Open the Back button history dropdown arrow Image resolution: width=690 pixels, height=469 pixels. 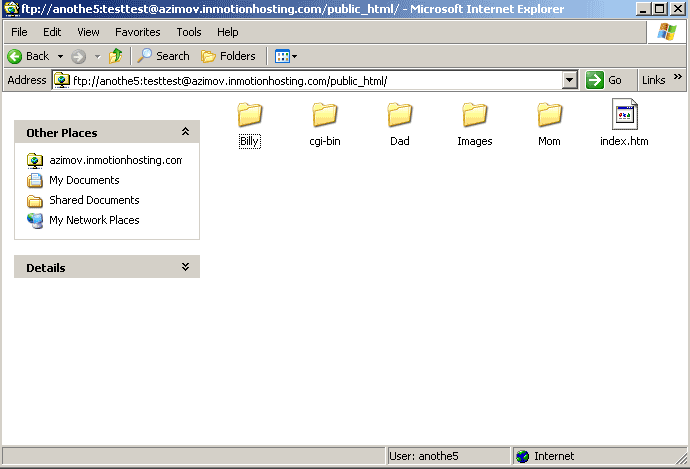(60, 56)
